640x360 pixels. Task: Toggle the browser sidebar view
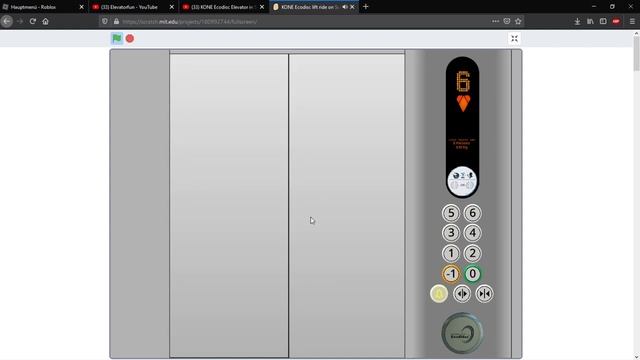tap(603, 21)
